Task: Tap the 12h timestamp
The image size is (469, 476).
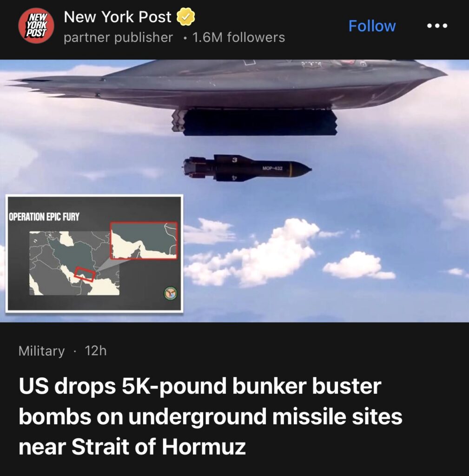Action: coord(96,350)
